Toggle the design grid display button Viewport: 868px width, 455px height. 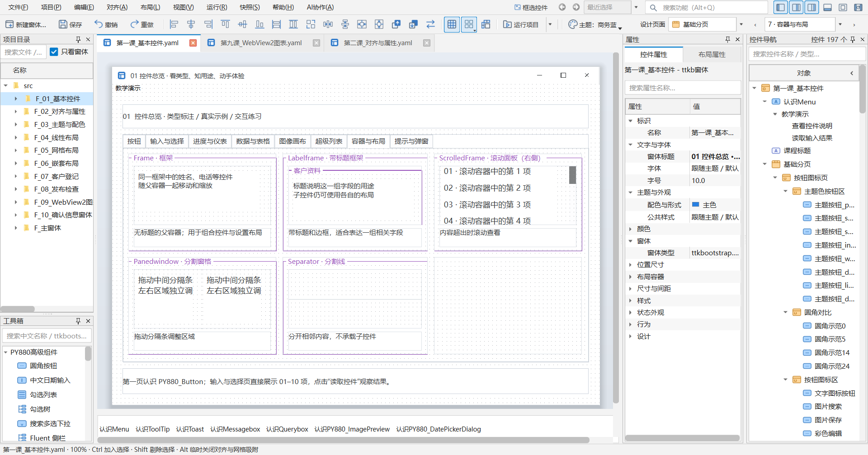click(452, 24)
